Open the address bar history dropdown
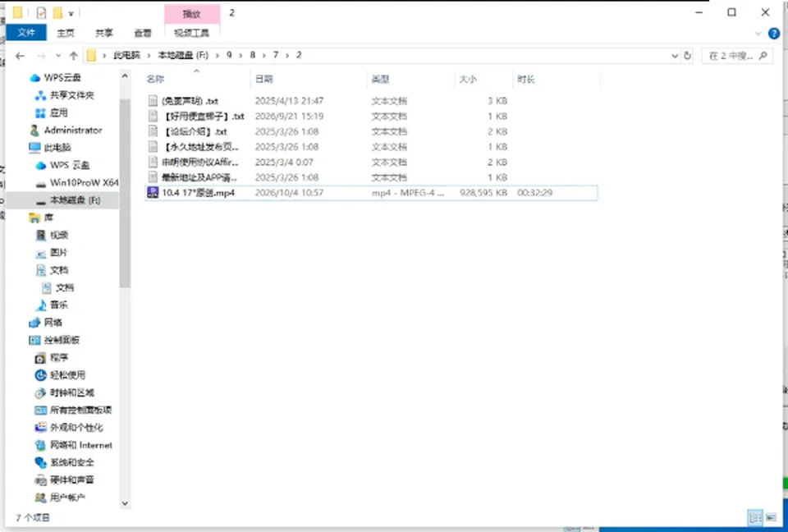Viewport: 788px width, 532px height. [x=675, y=56]
